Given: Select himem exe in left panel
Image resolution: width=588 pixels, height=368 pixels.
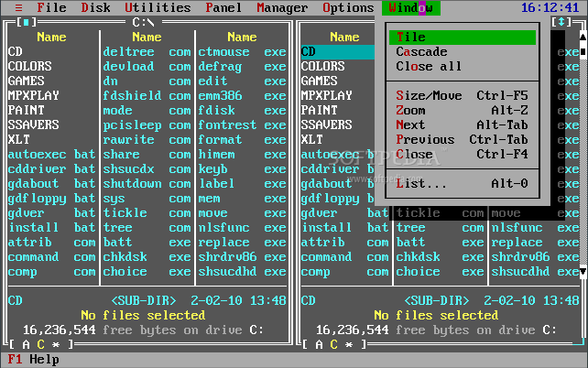Looking at the screenshot, I should tap(242, 154).
